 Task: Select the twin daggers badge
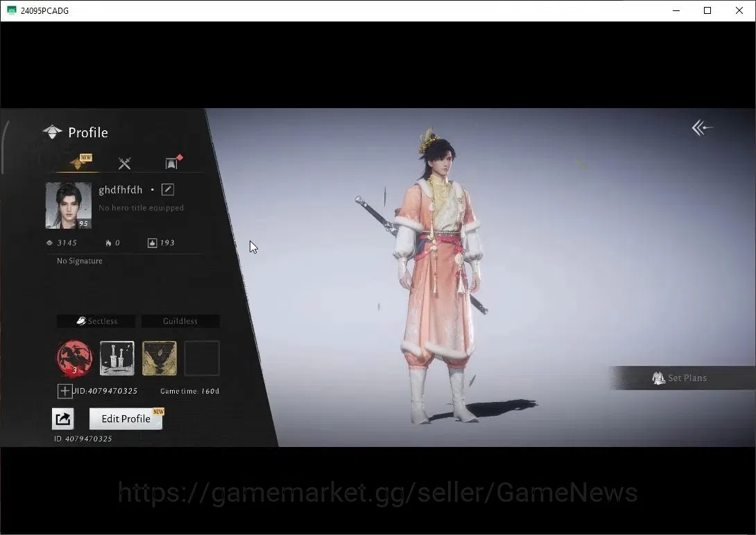(117, 358)
